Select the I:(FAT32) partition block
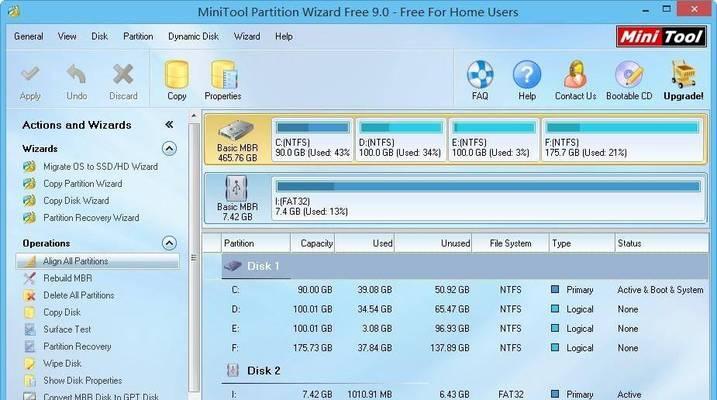Screen dimensions: 717x400 (488, 199)
